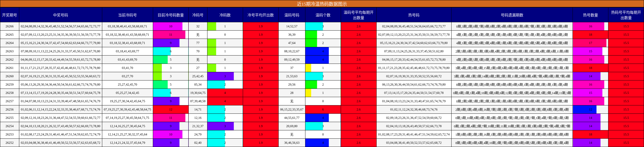
Task: Click the red warm-count bar showing 6
Action: coord(323,109)
